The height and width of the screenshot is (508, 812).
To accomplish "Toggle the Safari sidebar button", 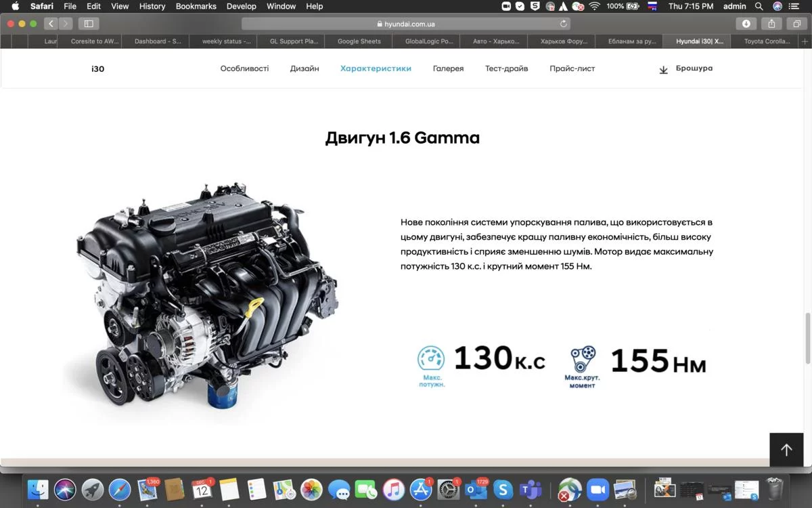I will click(89, 24).
